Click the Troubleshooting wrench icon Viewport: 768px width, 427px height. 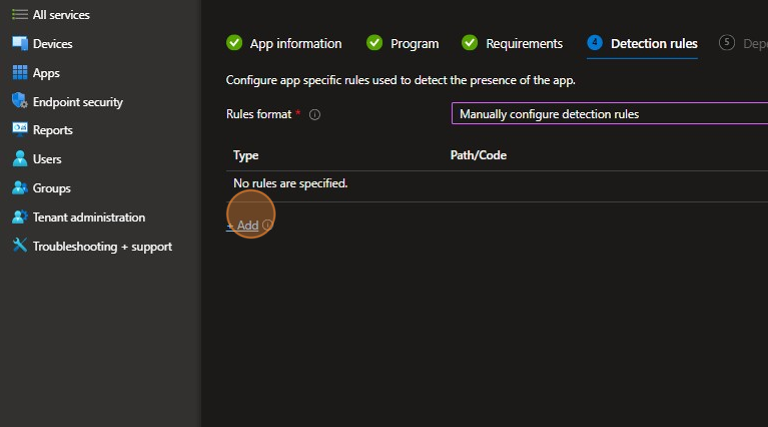coord(19,246)
